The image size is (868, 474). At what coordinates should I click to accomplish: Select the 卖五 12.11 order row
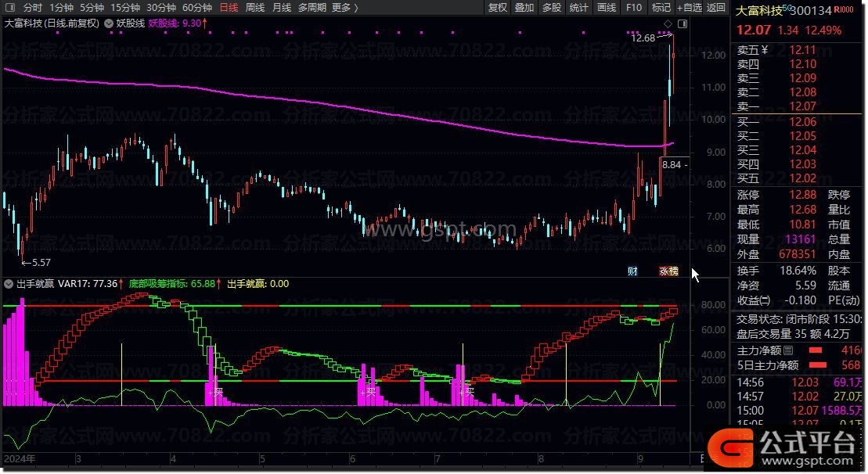tap(797, 50)
